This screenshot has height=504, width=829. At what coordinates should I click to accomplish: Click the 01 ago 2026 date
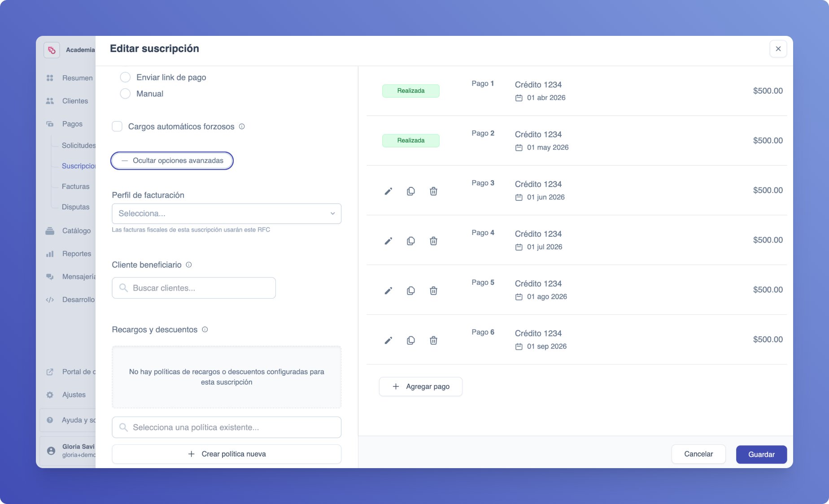(x=547, y=297)
